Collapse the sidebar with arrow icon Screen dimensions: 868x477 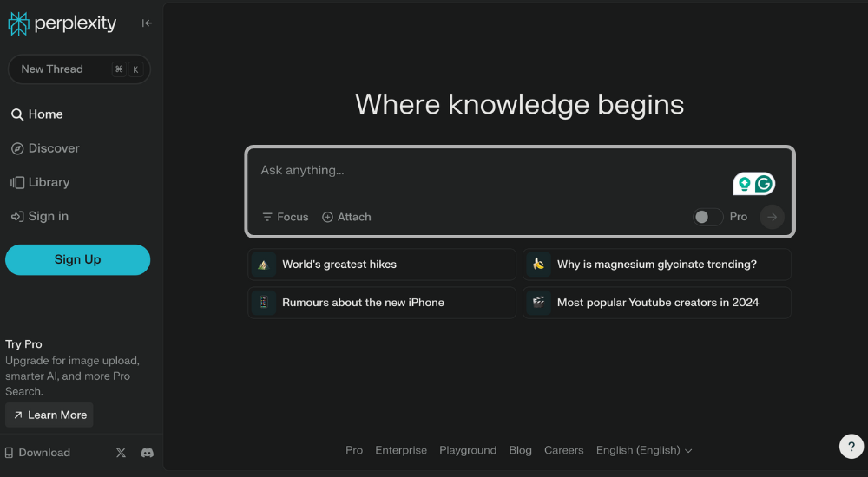click(x=147, y=23)
